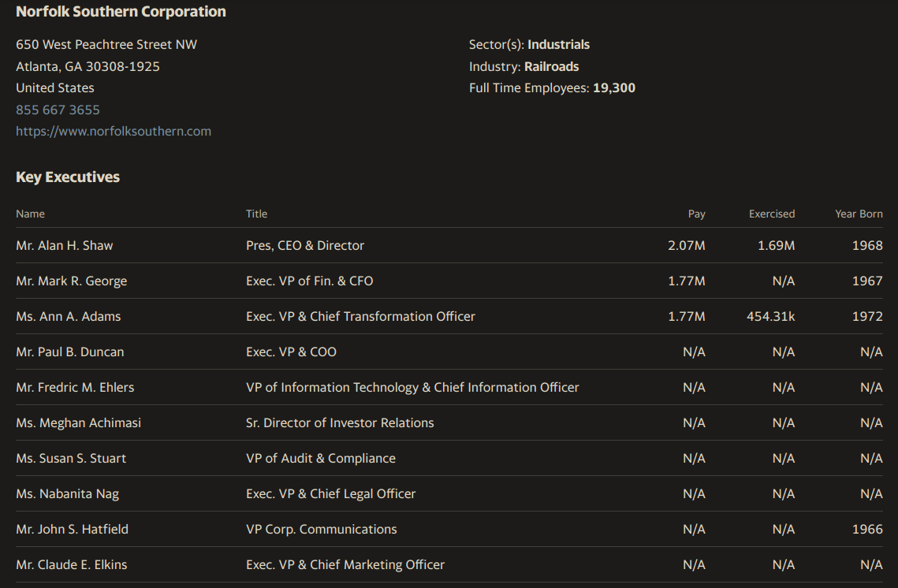
Task: Select the birth year 1972
Action: point(867,317)
